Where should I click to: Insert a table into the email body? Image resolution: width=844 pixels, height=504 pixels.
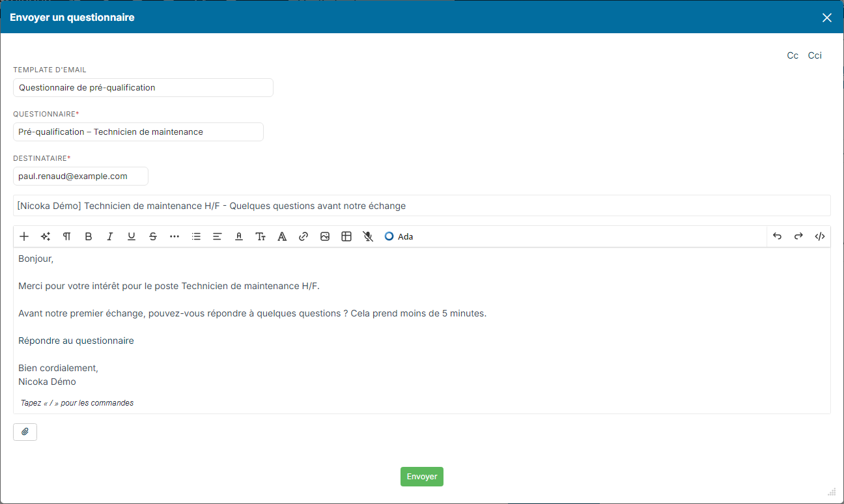click(x=346, y=236)
